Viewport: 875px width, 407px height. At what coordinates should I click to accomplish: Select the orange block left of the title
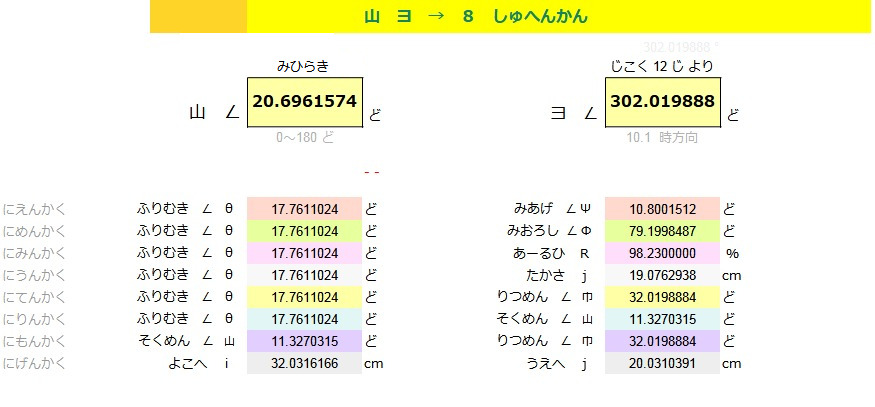pyautogui.click(x=198, y=17)
